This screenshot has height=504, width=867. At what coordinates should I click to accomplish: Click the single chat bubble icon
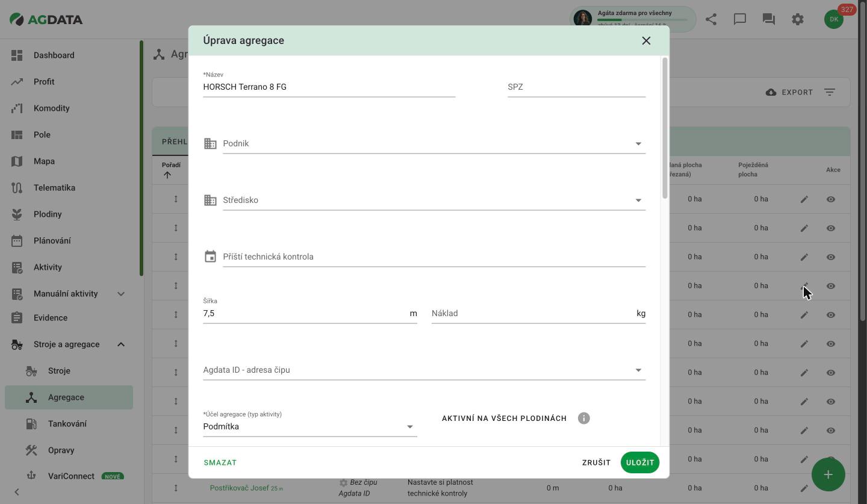(x=740, y=19)
